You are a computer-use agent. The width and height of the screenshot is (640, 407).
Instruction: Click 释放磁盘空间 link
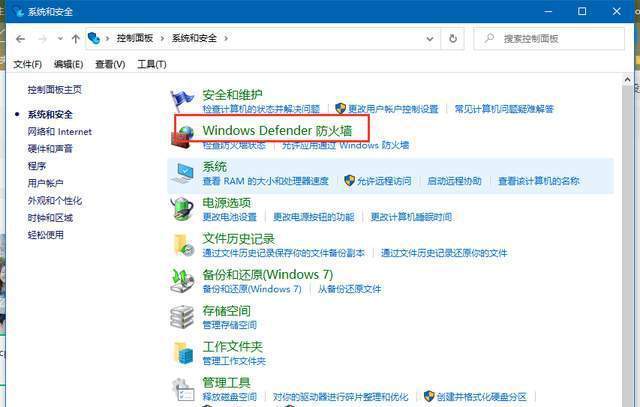pyautogui.click(x=230, y=396)
